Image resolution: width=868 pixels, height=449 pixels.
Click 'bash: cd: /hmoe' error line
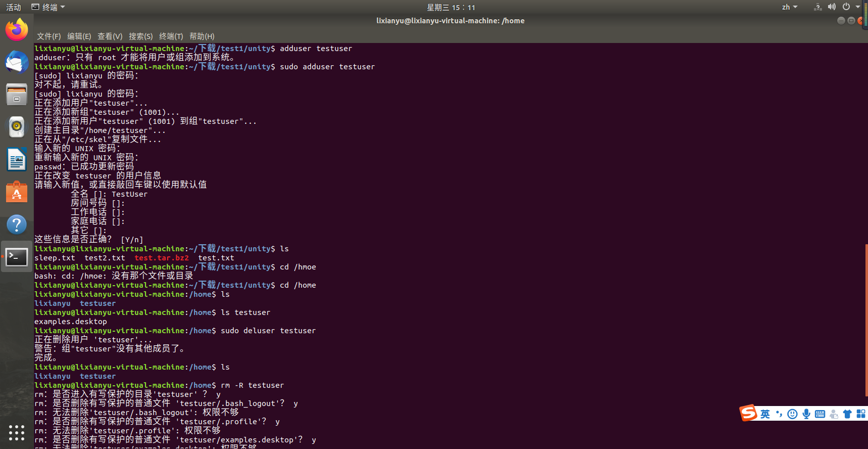coord(114,276)
